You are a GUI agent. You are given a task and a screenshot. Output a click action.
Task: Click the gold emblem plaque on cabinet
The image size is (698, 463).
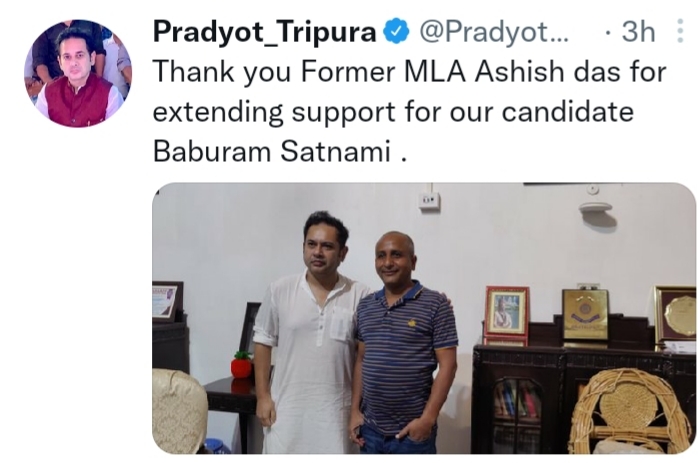click(584, 315)
